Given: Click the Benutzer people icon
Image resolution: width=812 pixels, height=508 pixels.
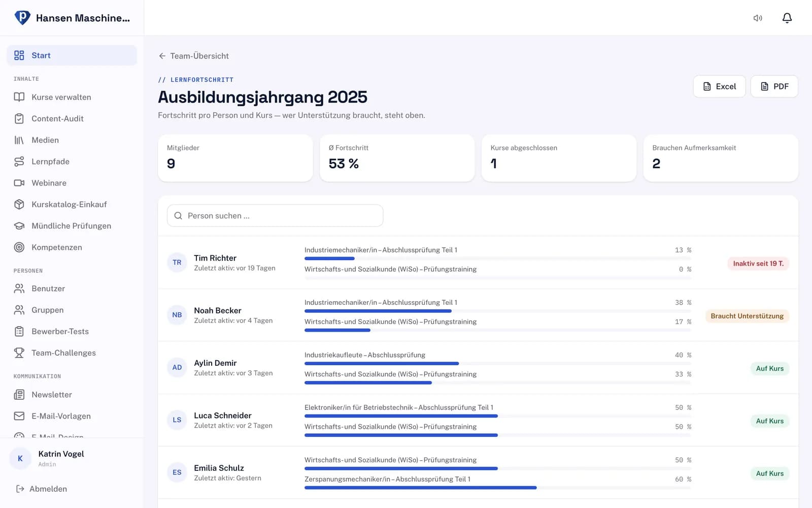Looking at the screenshot, I should 19,289.
